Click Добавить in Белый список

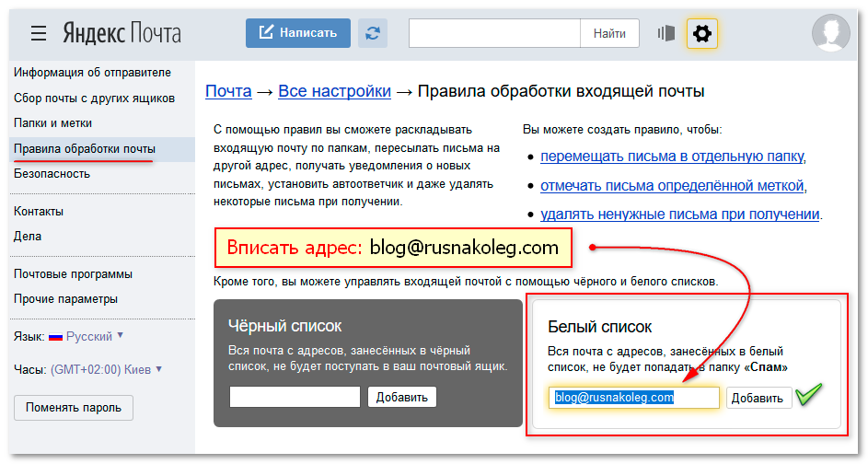click(x=758, y=398)
